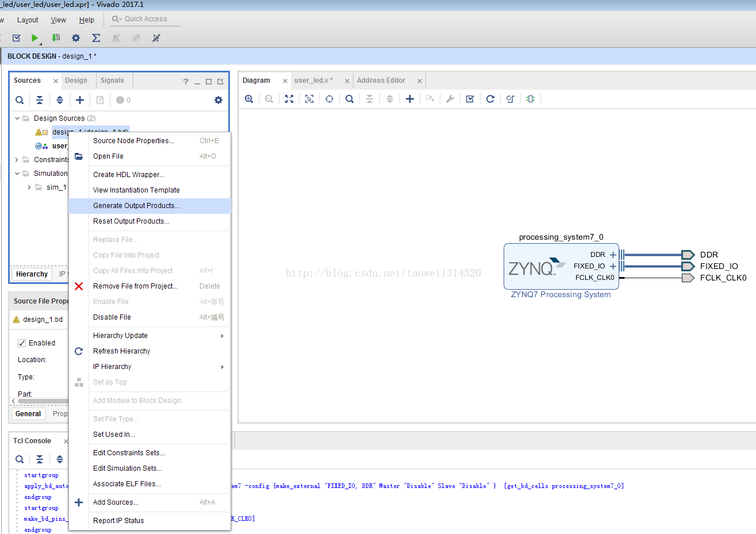The width and height of the screenshot is (756, 534).
Task: Click the green IP block icon in Diagram toolbar
Action: (531, 99)
